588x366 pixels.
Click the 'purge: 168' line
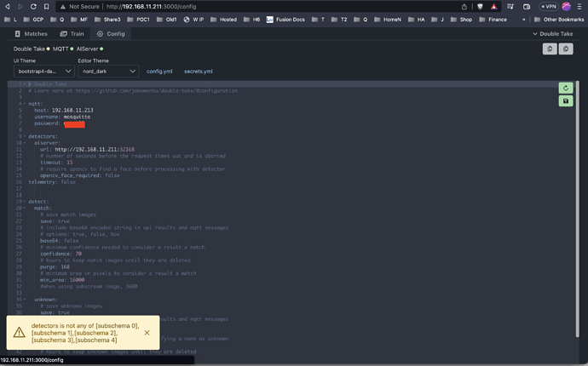tap(55, 266)
